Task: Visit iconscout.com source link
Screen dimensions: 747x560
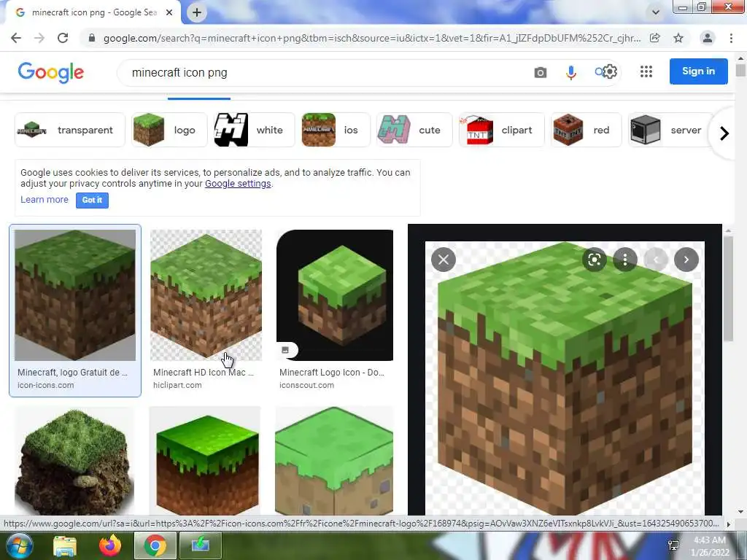Action: tap(307, 385)
